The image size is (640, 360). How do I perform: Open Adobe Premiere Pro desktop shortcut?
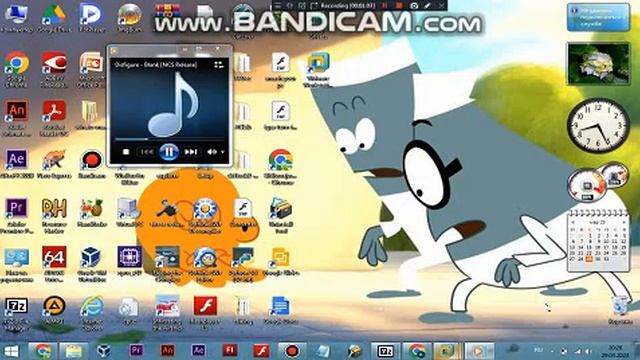click(17, 215)
